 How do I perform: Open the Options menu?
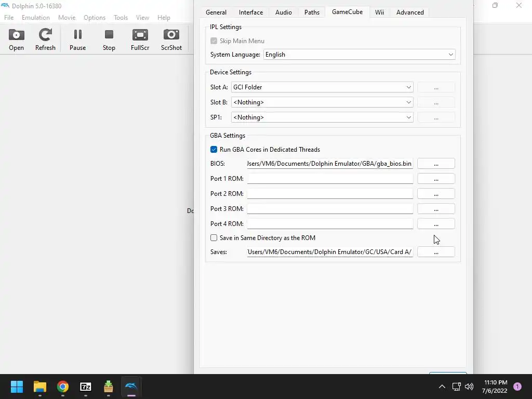(x=95, y=18)
